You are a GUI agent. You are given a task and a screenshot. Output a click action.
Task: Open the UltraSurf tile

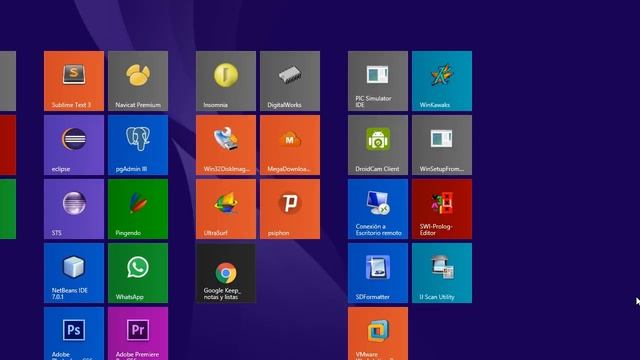point(226,209)
